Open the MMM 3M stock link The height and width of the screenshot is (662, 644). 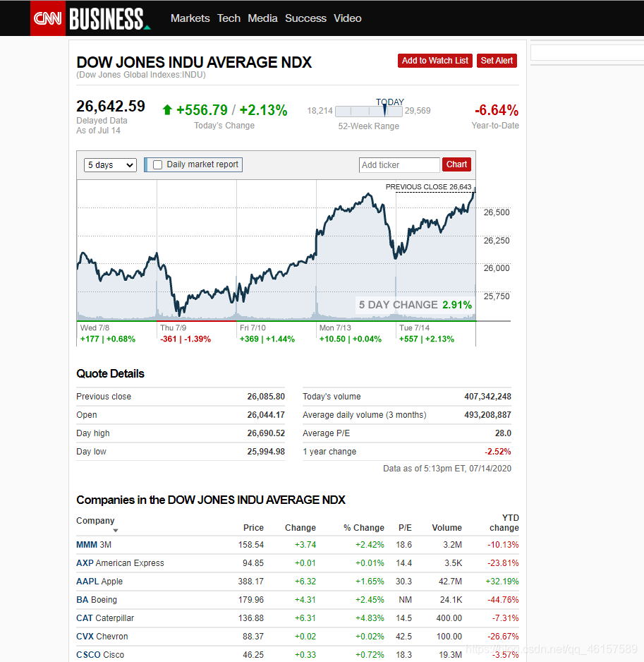[94, 545]
